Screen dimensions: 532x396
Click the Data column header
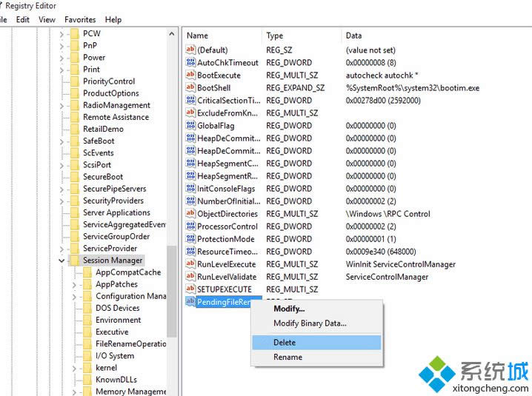354,36
